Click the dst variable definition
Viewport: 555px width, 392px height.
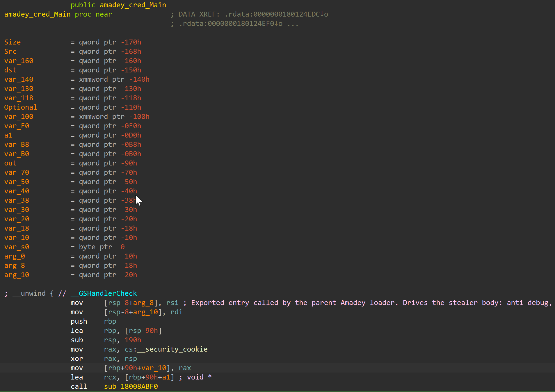pos(10,70)
